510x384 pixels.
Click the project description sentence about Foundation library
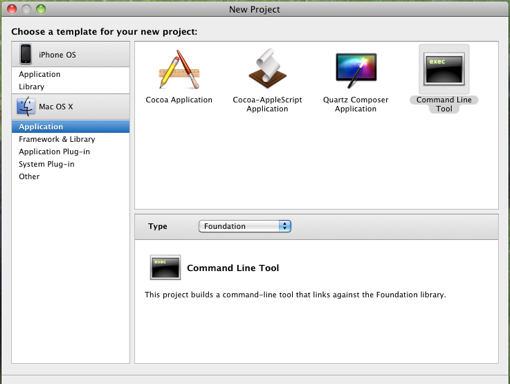(295, 295)
